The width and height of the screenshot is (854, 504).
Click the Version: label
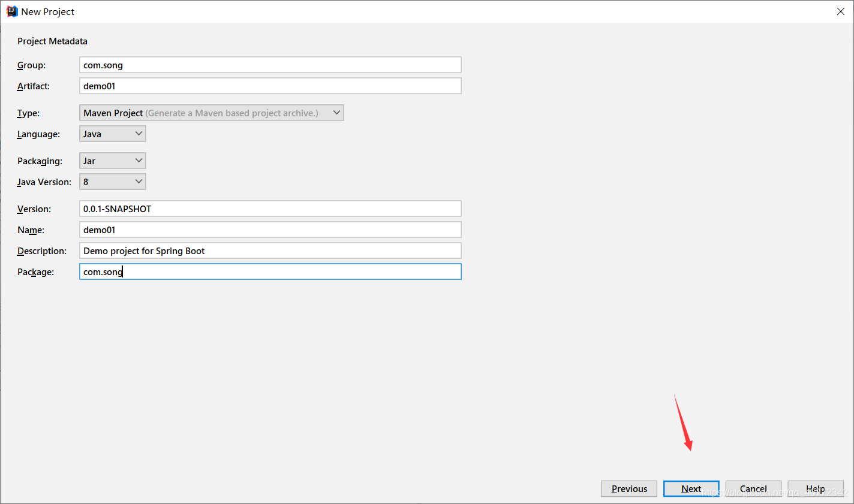coord(34,209)
